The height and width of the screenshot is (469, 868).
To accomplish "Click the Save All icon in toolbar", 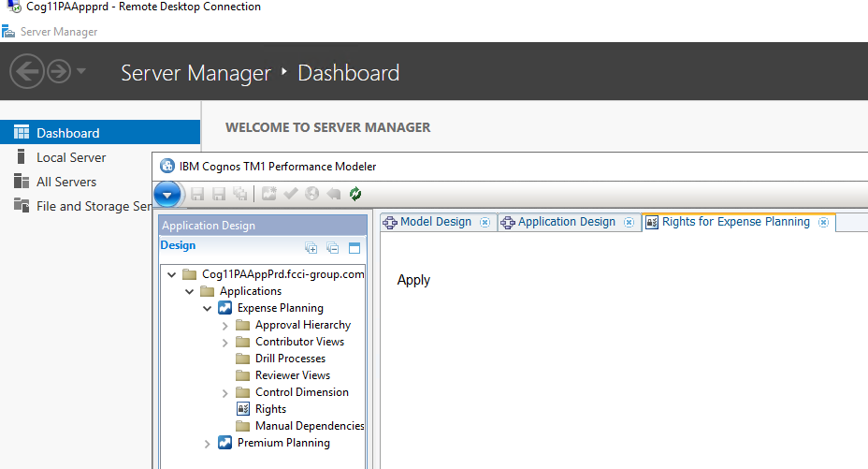I will 240,194.
